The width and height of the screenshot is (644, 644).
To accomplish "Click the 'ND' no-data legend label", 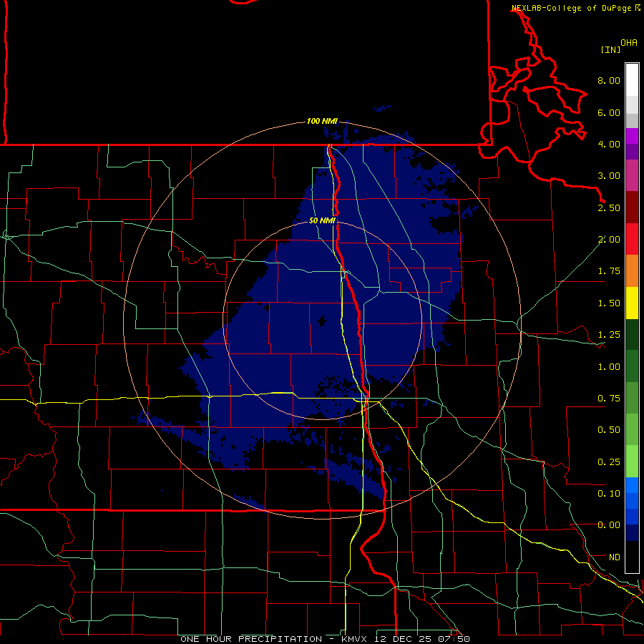I will (x=615, y=557).
